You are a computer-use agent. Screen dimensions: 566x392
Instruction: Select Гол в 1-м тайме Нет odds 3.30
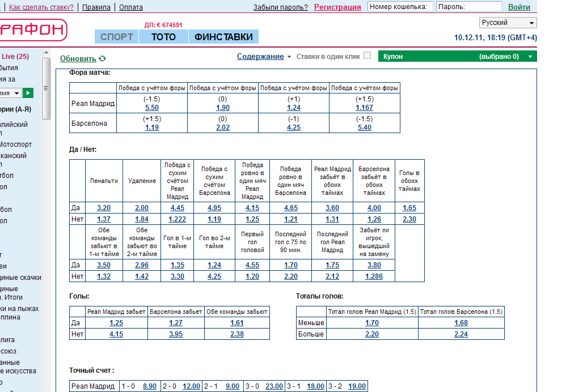(x=178, y=276)
